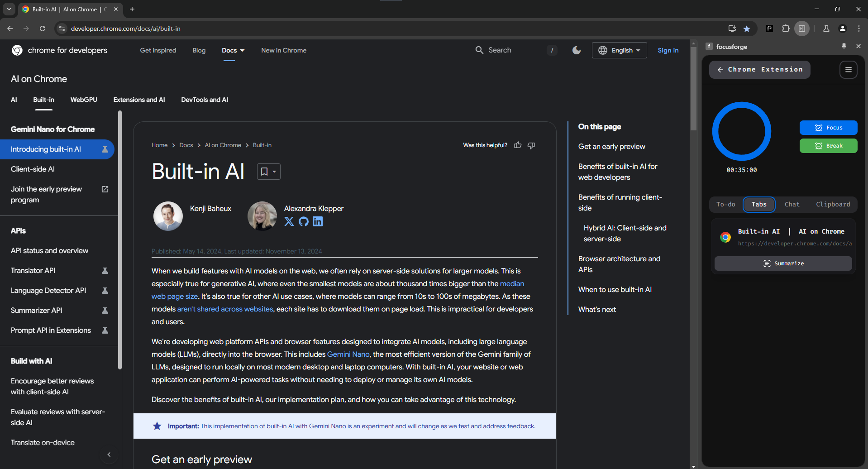Viewport: 868px width, 469px height.
Task: Open New in Chrome nav item
Action: pos(284,50)
